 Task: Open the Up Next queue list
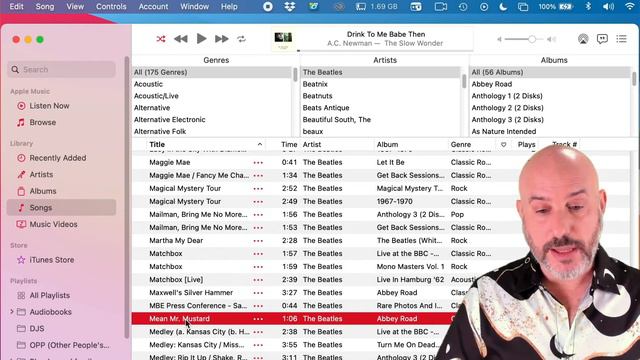tap(621, 39)
